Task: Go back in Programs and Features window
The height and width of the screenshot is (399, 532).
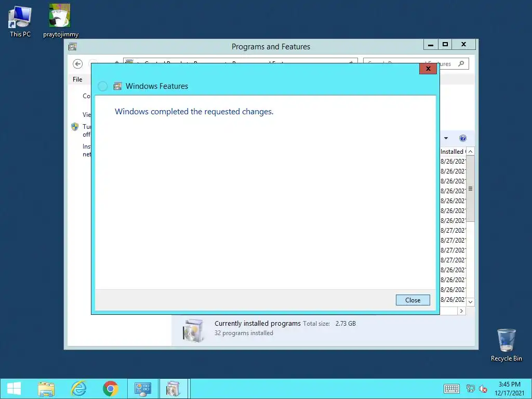Action: [78, 64]
